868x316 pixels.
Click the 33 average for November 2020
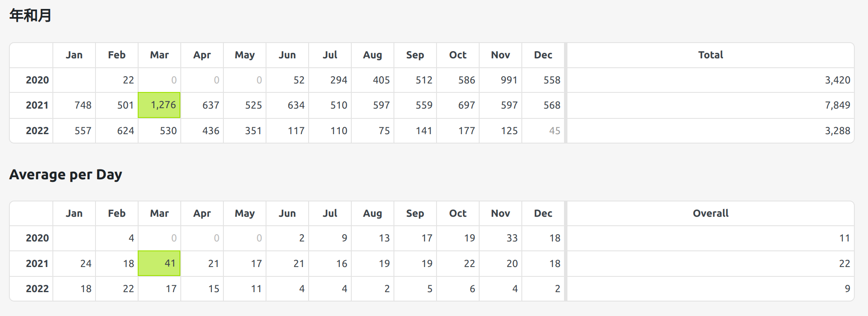tap(512, 238)
